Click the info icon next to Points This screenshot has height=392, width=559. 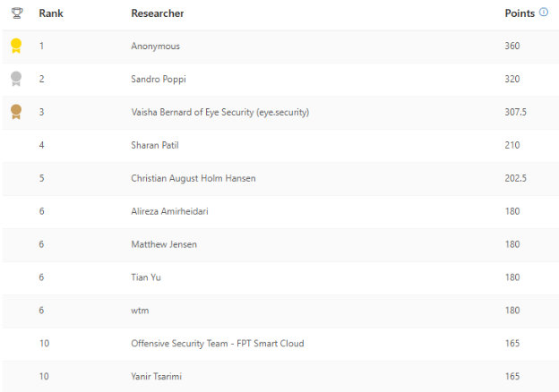(x=543, y=13)
